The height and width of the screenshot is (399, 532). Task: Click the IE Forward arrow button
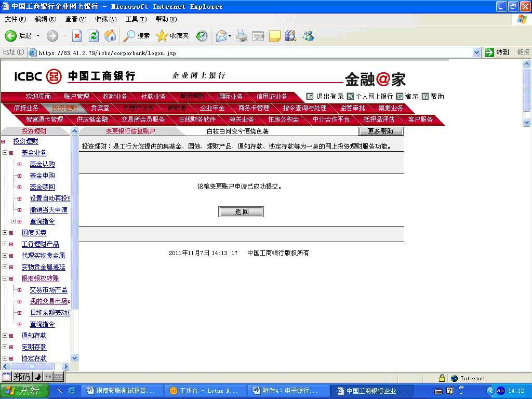pyautogui.click(x=52, y=36)
